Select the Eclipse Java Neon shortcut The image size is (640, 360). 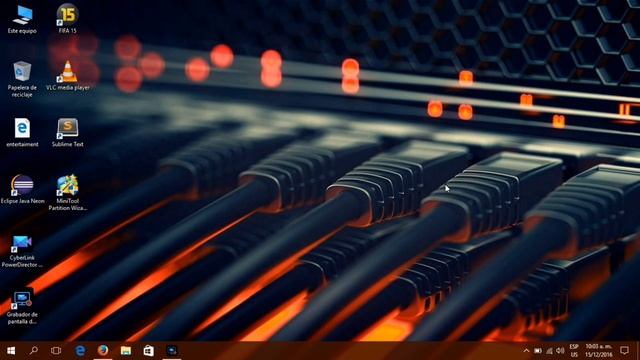click(x=22, y=189)
